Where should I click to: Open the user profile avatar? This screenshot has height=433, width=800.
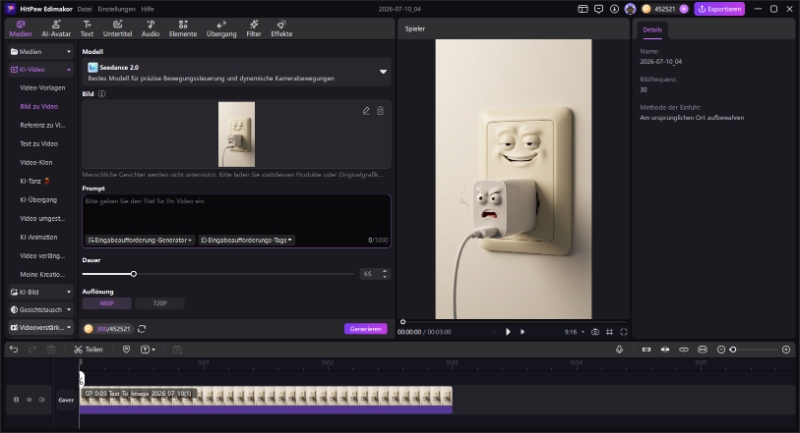pyautogui.click(x=630, y=9)
